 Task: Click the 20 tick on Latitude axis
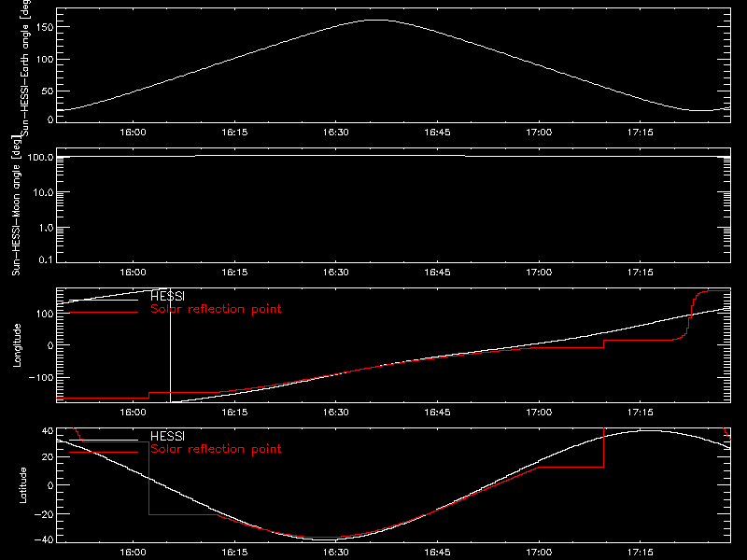(48, 456)
